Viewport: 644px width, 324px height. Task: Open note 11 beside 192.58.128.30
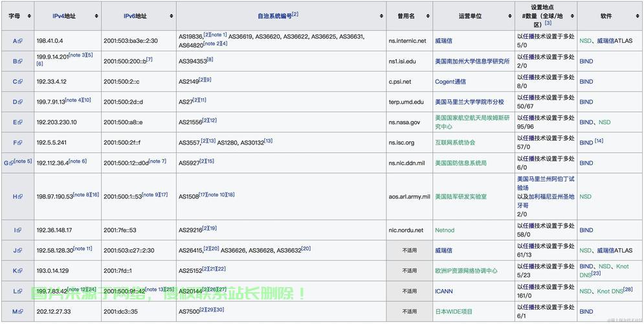[83, 248]
